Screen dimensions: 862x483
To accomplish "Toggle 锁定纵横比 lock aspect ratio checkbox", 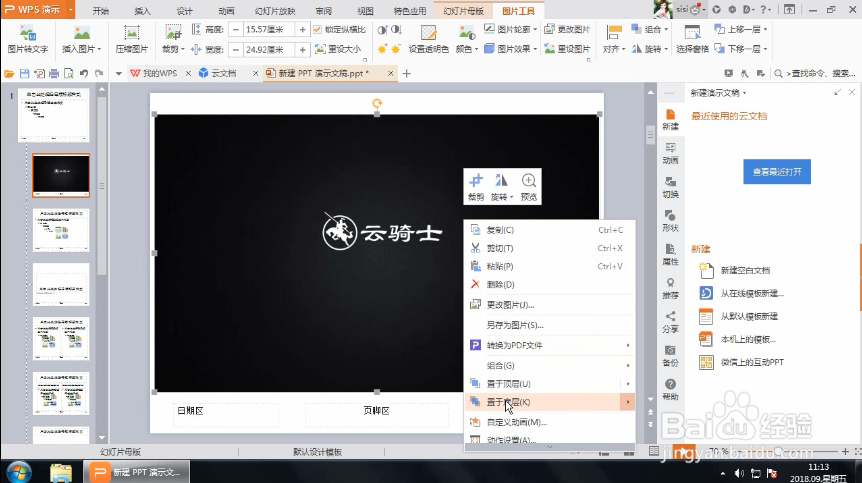I will coord(317,30).
